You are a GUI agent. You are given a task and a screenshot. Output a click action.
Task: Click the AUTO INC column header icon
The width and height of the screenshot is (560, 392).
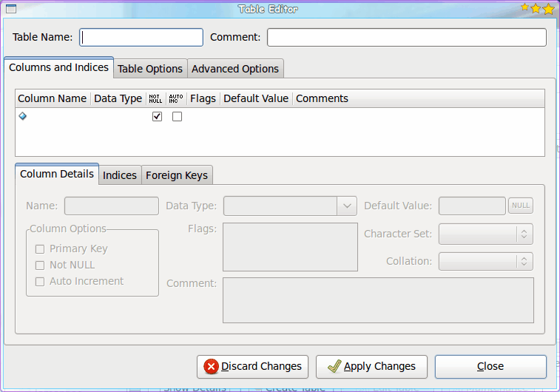175,98
